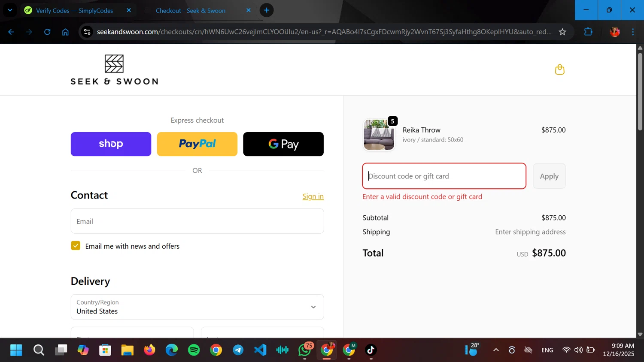Switch to Verify Codes — SimplyCodes tab
The height and width of the screenshot is (362, 644).
tap(75, 10)
